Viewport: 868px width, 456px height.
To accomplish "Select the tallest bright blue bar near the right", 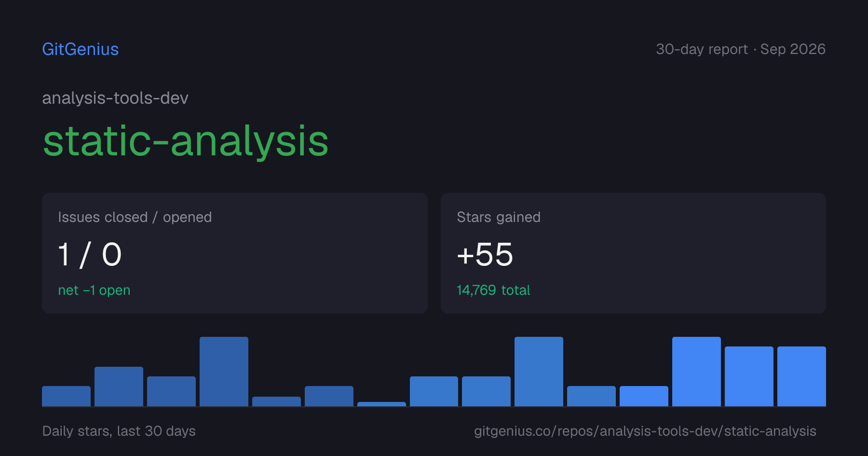I will coord(696,372).
